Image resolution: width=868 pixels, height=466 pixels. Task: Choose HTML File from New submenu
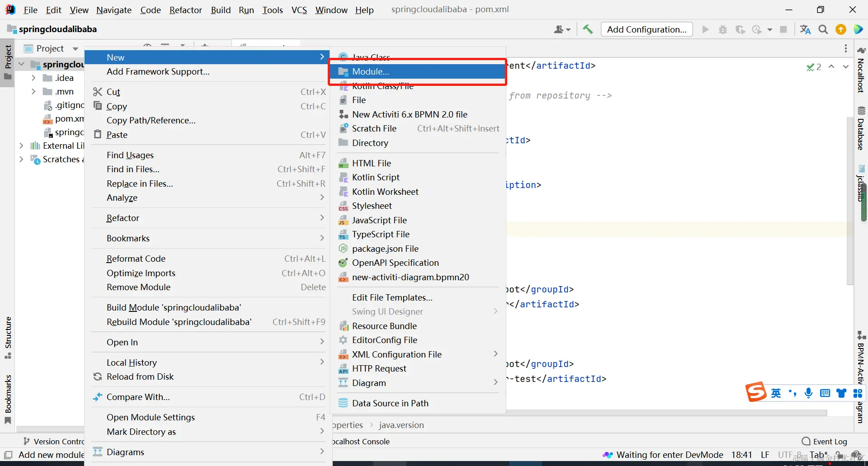[418, 163]
